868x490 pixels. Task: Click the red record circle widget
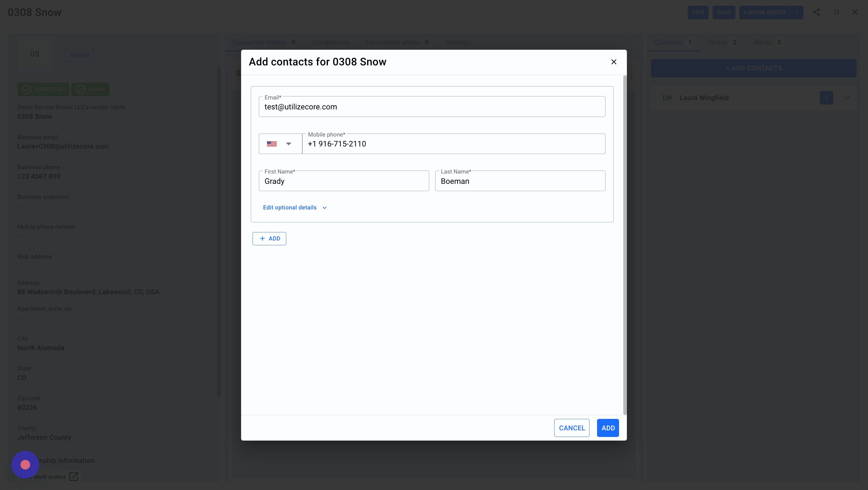[x=25, y=465]
